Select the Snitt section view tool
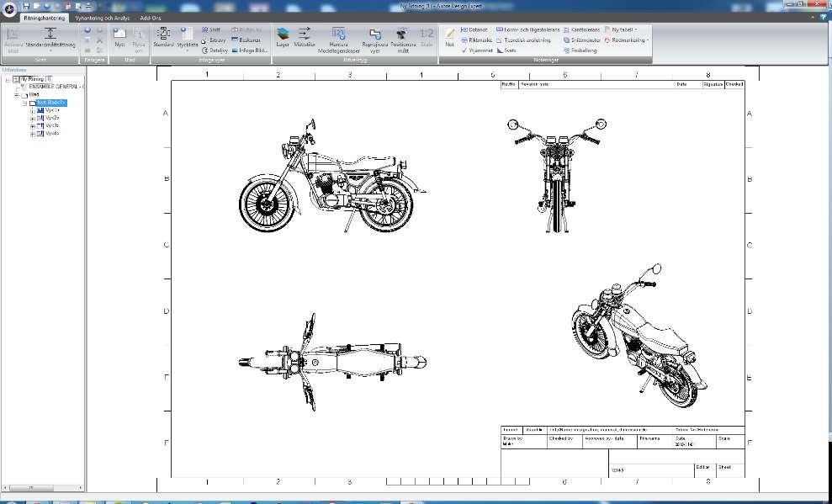Screen dimensions: 832x504 pyautogui.click(x=211, y=30)
